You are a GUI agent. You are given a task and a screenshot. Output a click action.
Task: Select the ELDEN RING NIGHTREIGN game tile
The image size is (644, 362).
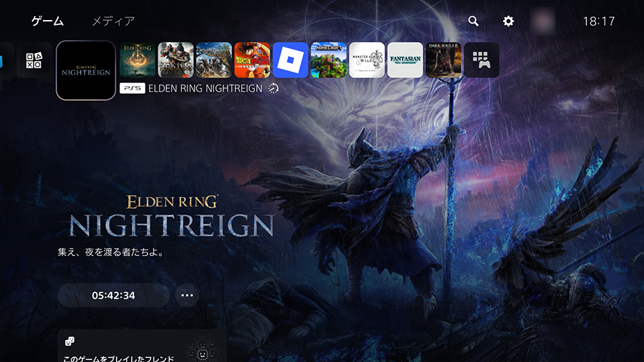pos(86,70)
